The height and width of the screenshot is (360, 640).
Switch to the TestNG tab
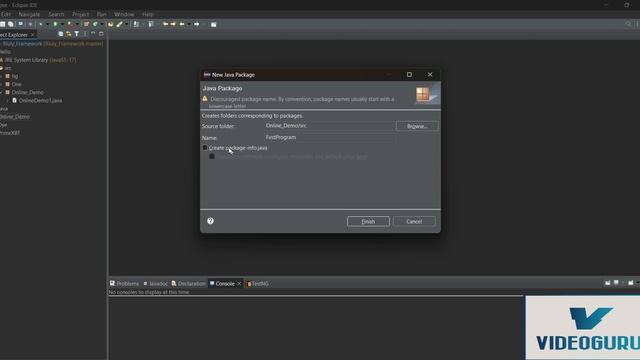click(258, 283)
